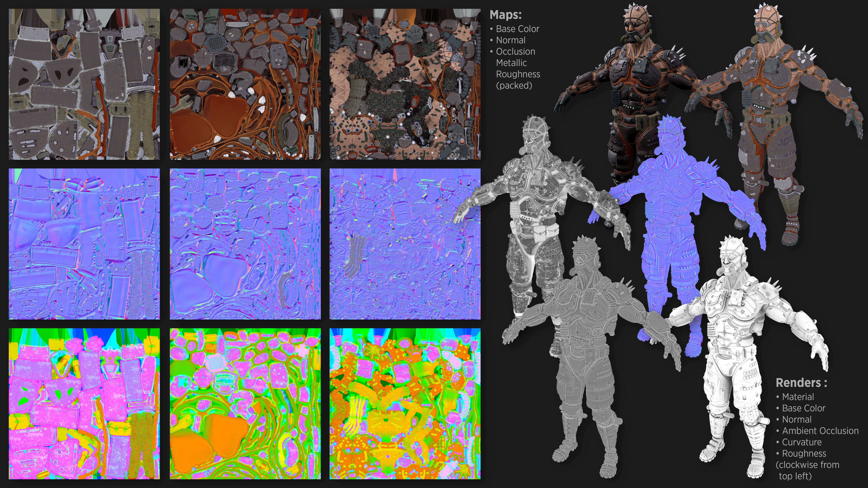Click 'Roughness' in the Renders list
The height and width of the screenshot is (488, 868).
[804, 454]
